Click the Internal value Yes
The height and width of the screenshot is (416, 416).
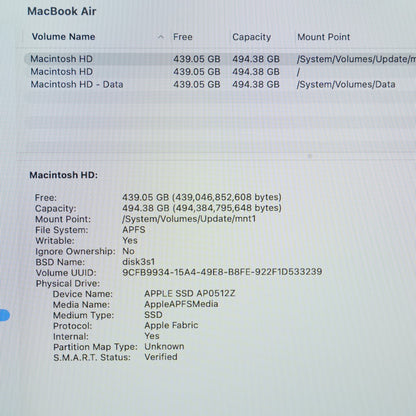click(152, 336)
